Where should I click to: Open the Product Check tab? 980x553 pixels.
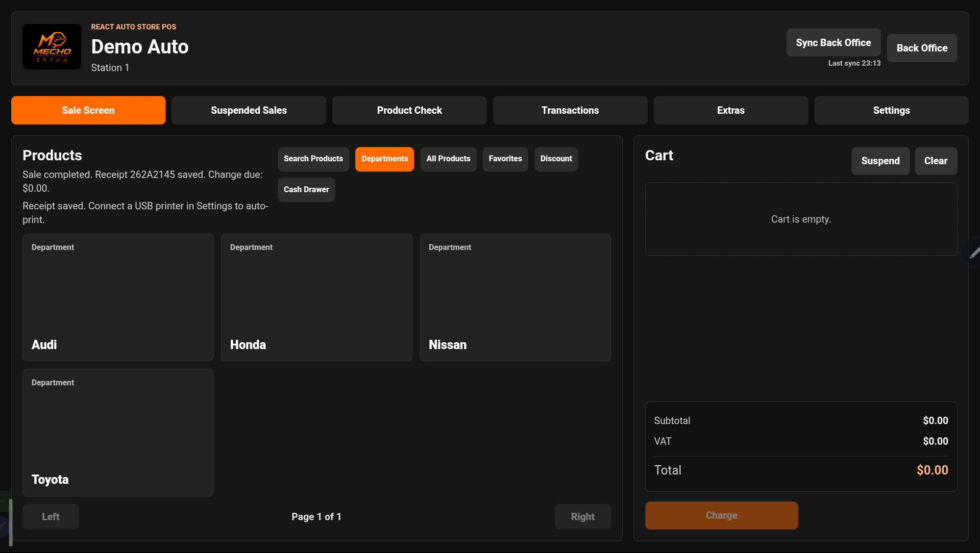tap(410, 110)
